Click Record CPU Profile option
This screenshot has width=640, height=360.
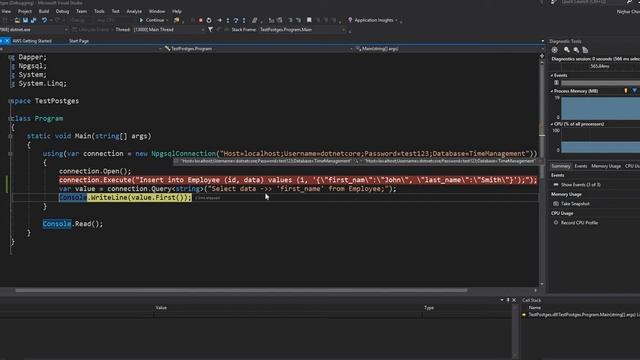click(579, 223)
